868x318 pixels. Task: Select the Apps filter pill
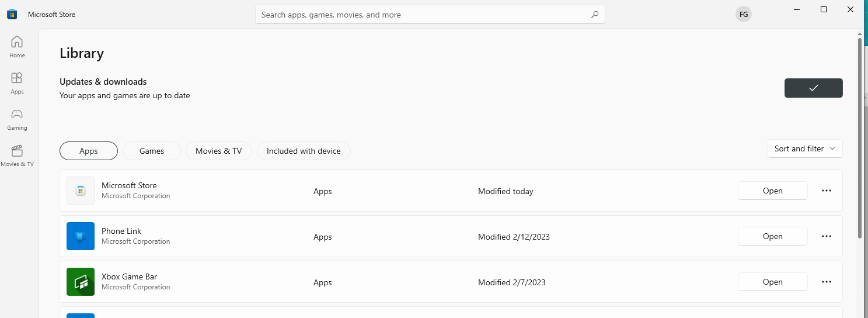tap(89, 151)
